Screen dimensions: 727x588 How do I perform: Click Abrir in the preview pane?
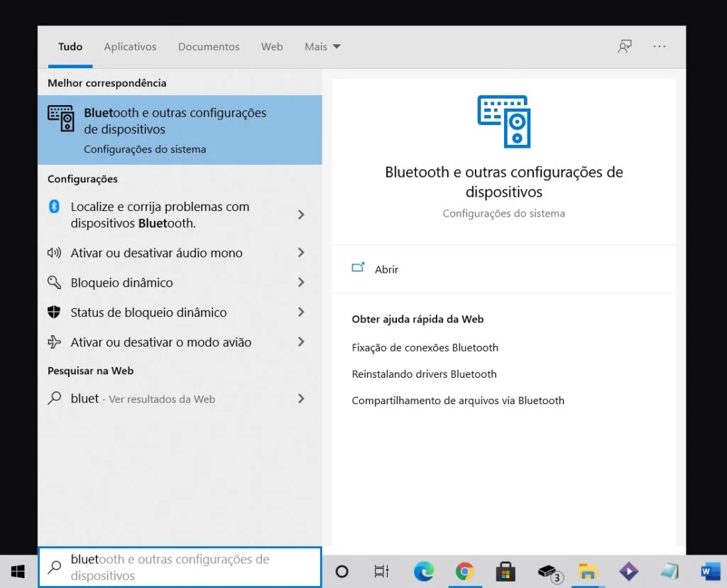[386, 269]
